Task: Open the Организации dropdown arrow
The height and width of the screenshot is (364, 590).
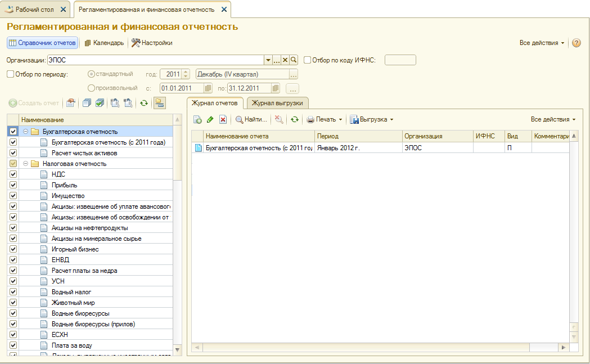Action: [268, 60]
